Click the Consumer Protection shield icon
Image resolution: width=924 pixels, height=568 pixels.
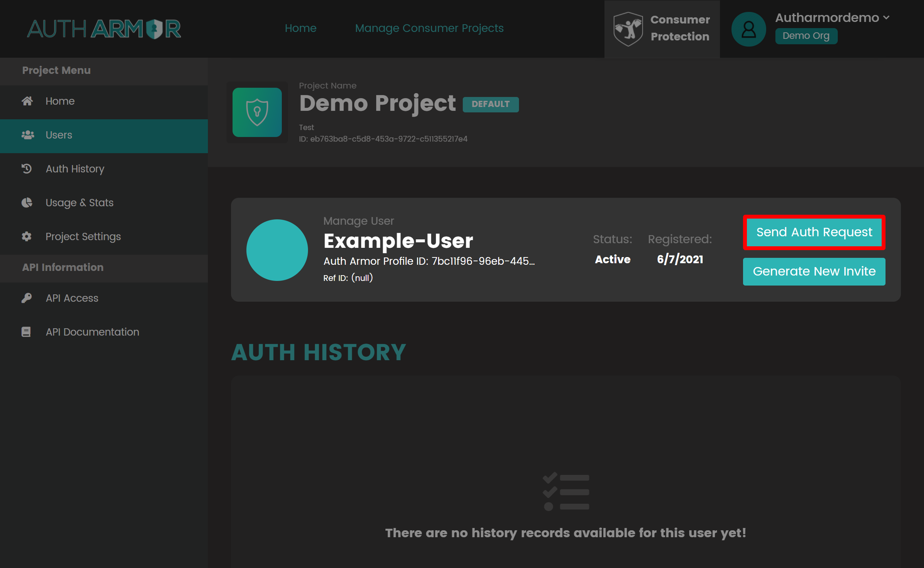(628, 29)
